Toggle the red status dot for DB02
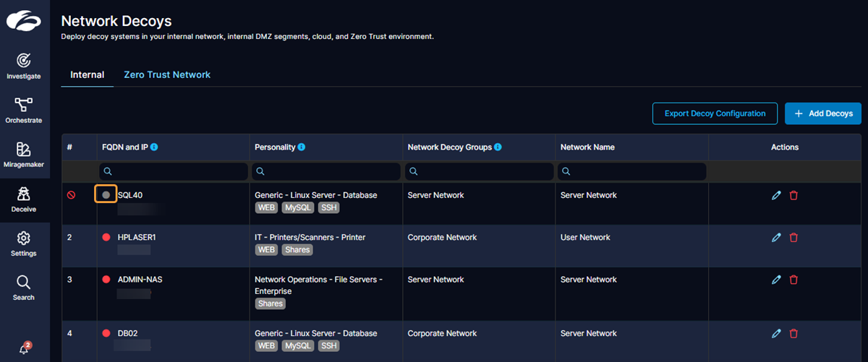Viewport: 868px width, 362px height. 106,334
